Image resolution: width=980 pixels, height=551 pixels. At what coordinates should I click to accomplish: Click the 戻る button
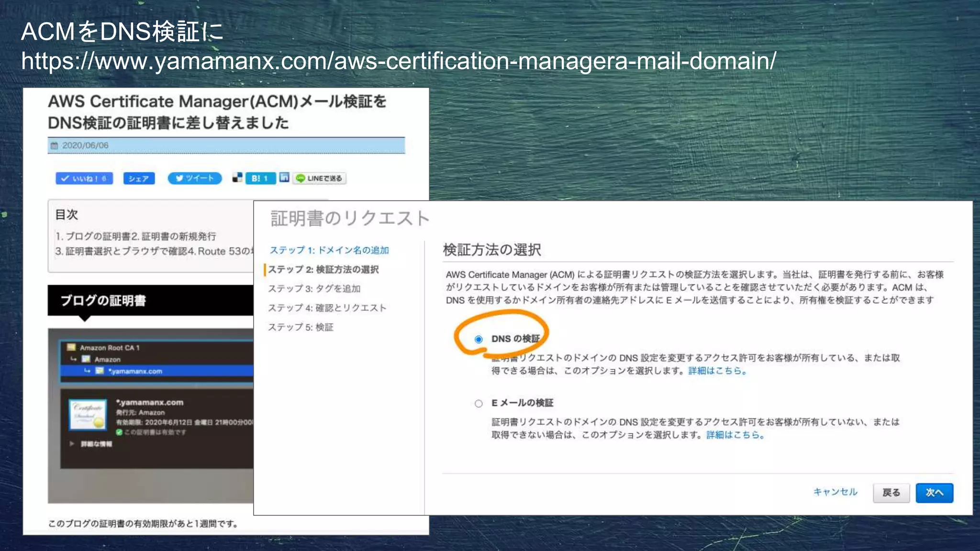coord(891,493)
